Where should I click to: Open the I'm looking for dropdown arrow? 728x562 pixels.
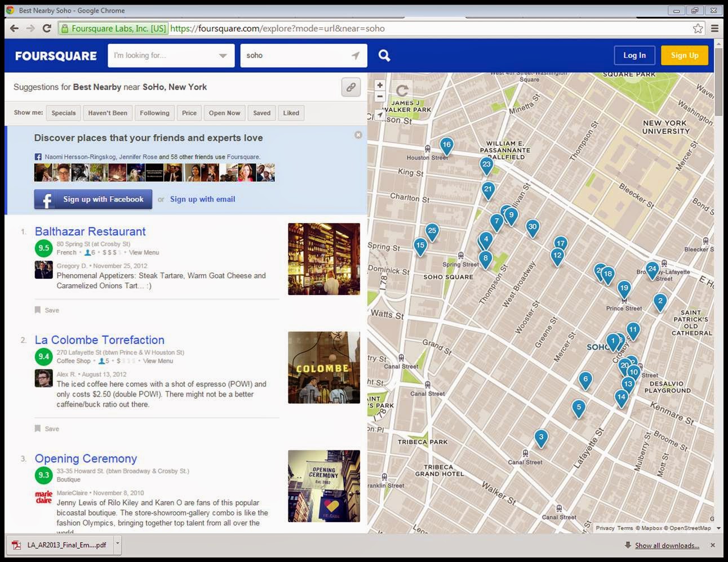(223, 56)
